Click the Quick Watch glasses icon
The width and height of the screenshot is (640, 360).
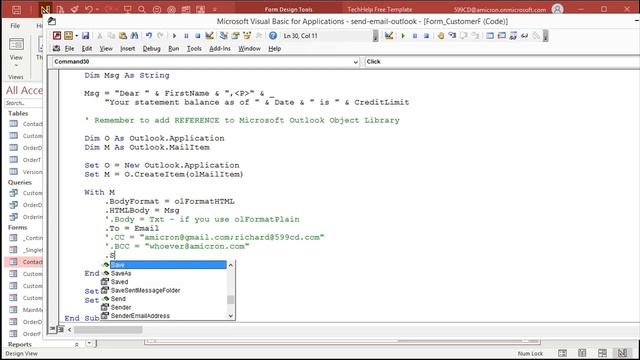point(524,36)
